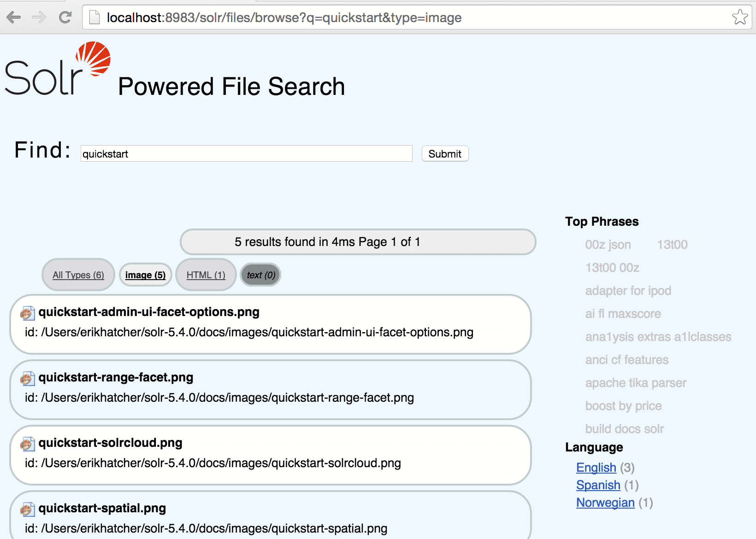Submit the quickstart search
This screenshot has height=539, width=756.
coord(445,154)
